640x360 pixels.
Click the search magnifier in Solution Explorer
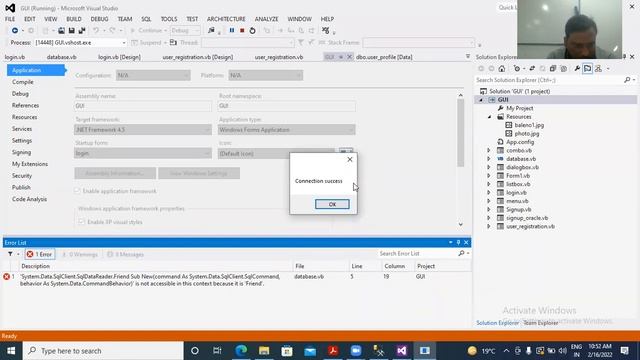[x=627, y=80]
